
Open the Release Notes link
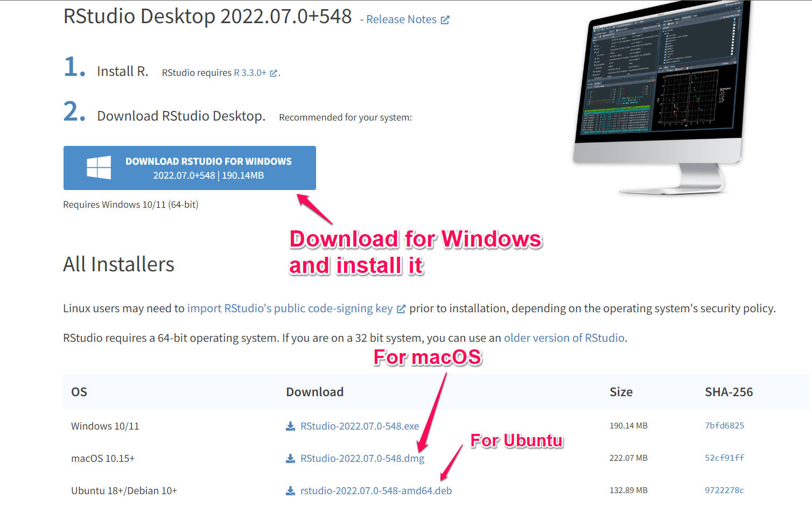click(x=401, y=19)
